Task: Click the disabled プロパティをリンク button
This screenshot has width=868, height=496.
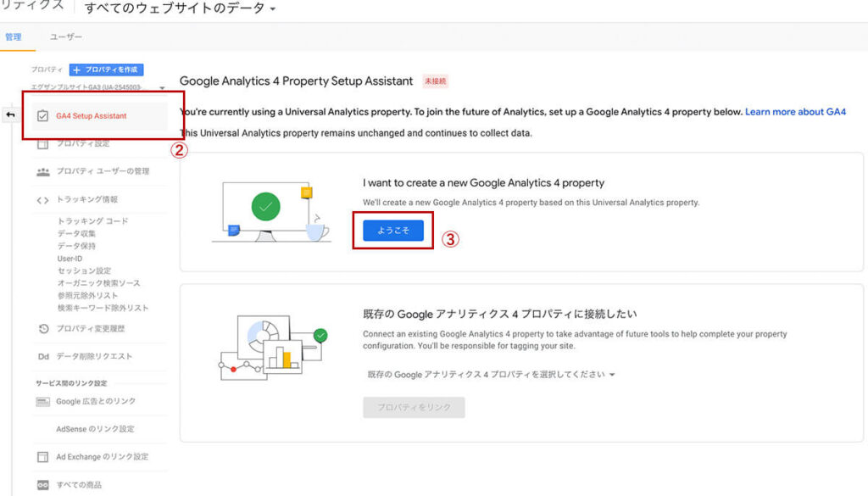Action: click(414, 408)
